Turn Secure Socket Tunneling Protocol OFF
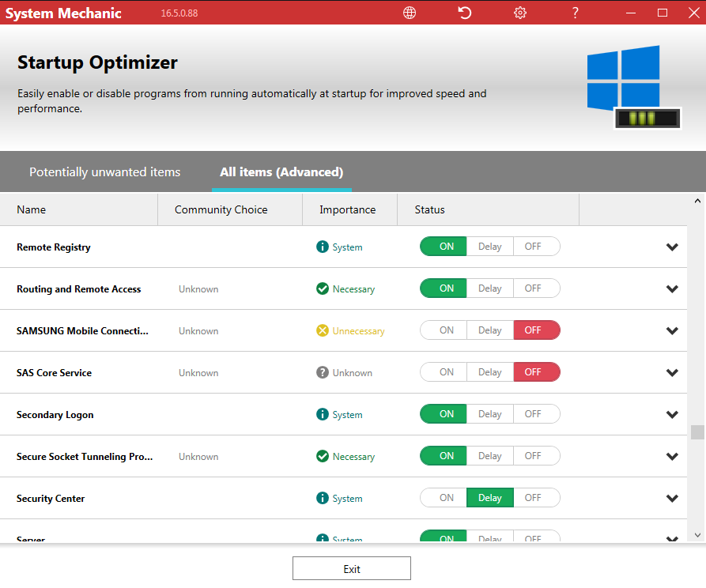The height and width of the screenshot is (588, 706). click(537, 456)
